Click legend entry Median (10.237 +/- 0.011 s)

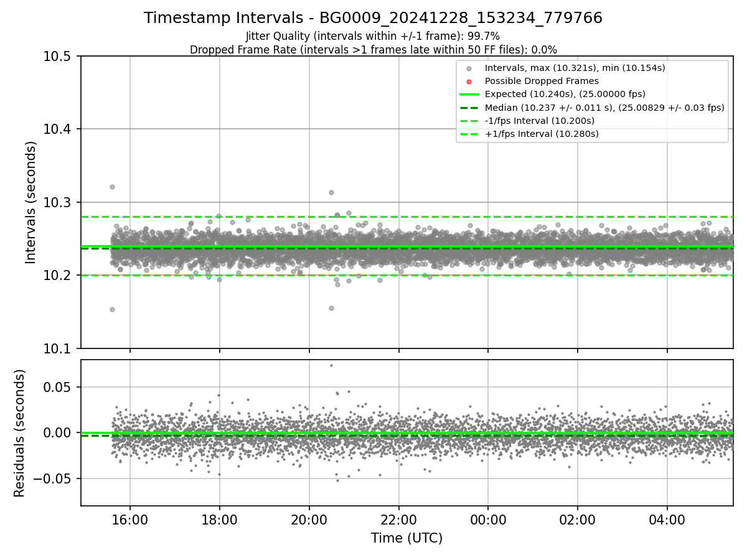tap(604, 108)
